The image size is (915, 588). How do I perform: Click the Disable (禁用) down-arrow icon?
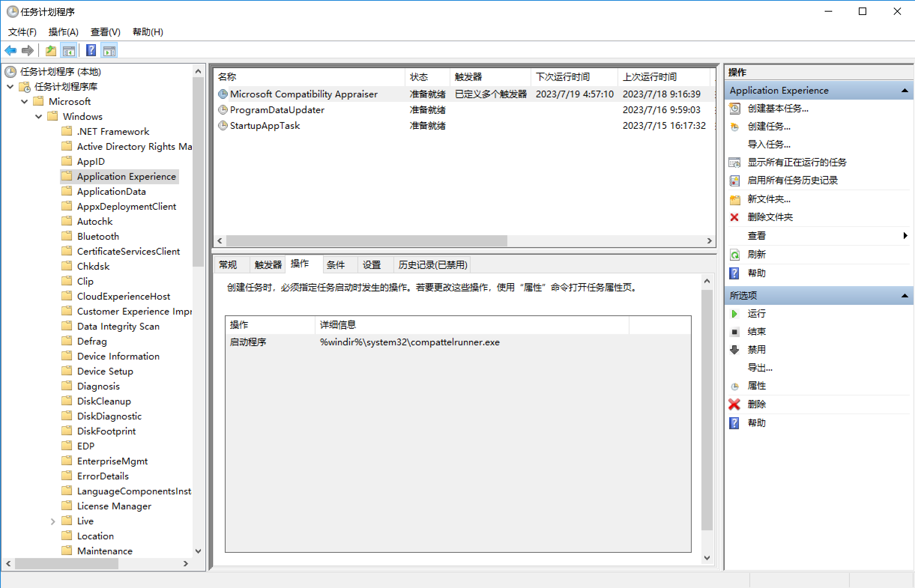734,349
